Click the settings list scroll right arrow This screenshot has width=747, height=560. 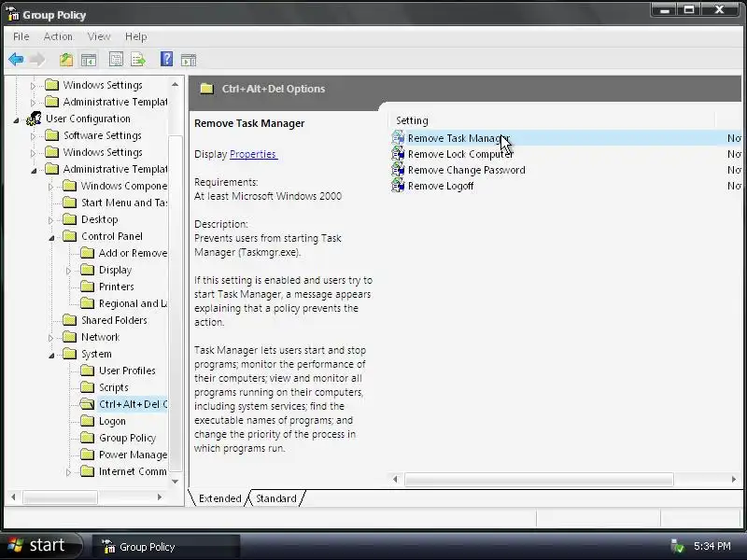coord(734,479)
